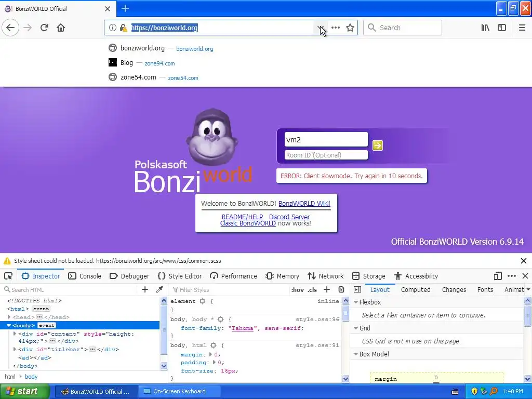Image resolution: width=532 pixels, height=399 pixels.
Task: Toggle .cls class panel
Action: click(x=312, y=290)
